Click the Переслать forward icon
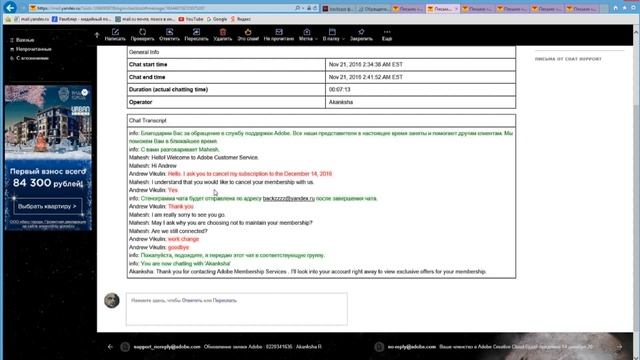This screenshot has width=640, height=360. pyautogui.click(x=196, y=35)
